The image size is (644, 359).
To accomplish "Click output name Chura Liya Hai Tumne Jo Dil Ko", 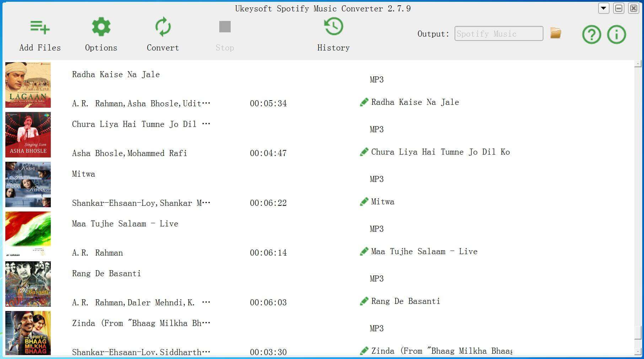I will [441, 152].
